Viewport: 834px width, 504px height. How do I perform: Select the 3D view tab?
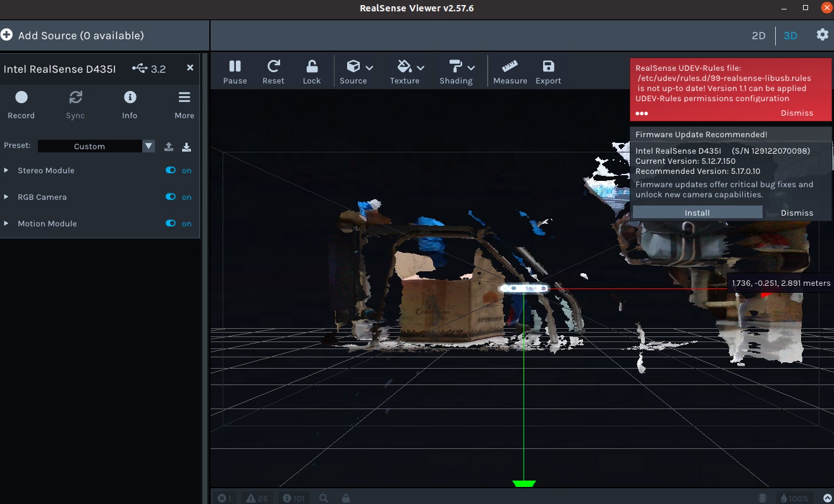790,35
